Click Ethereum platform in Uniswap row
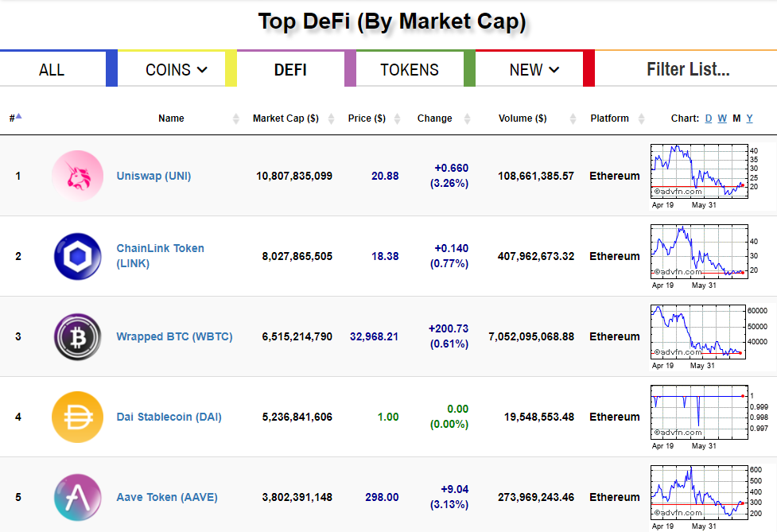Viewport: 777px width, 532px height. (x=615, y=176)
